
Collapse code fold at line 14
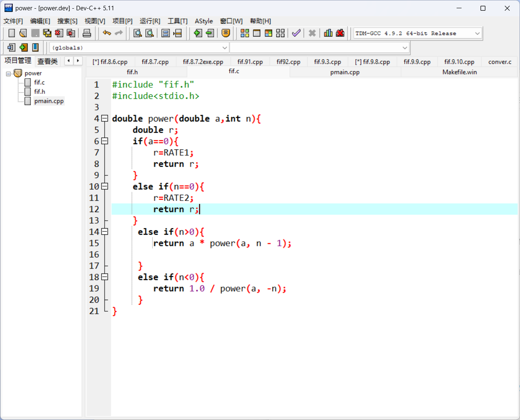tap(105, 232)
